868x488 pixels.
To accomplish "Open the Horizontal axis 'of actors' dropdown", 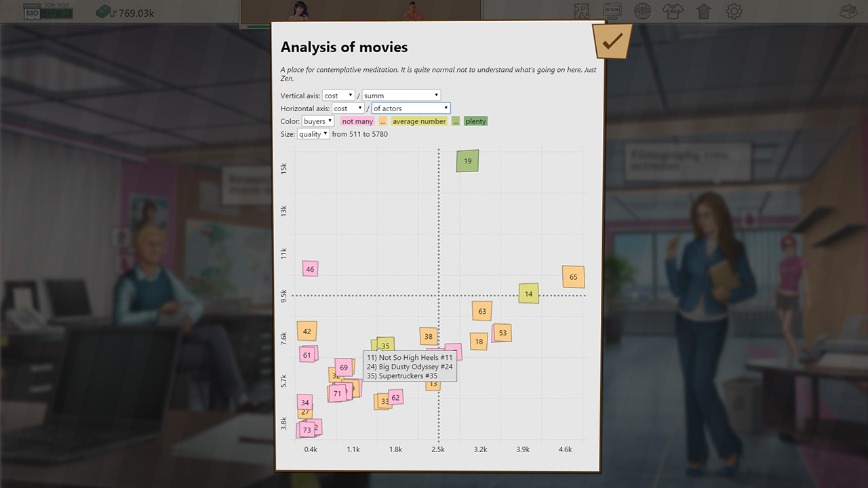I will click(x=410, y=108).
